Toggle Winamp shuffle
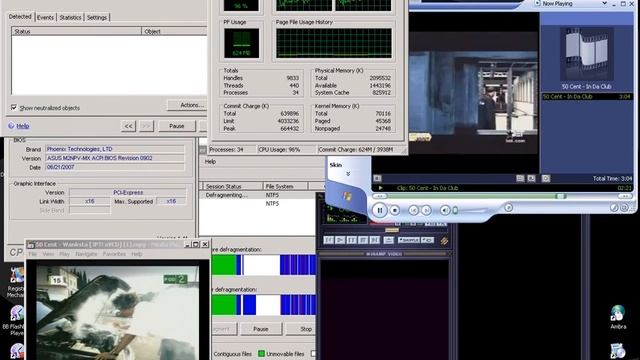The width and height of the screenshot is (640, 360). 409,240
